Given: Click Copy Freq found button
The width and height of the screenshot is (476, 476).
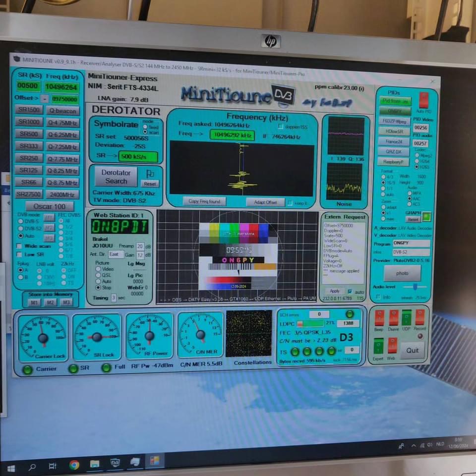Looking at the screenshot, I should coord(205,201).
